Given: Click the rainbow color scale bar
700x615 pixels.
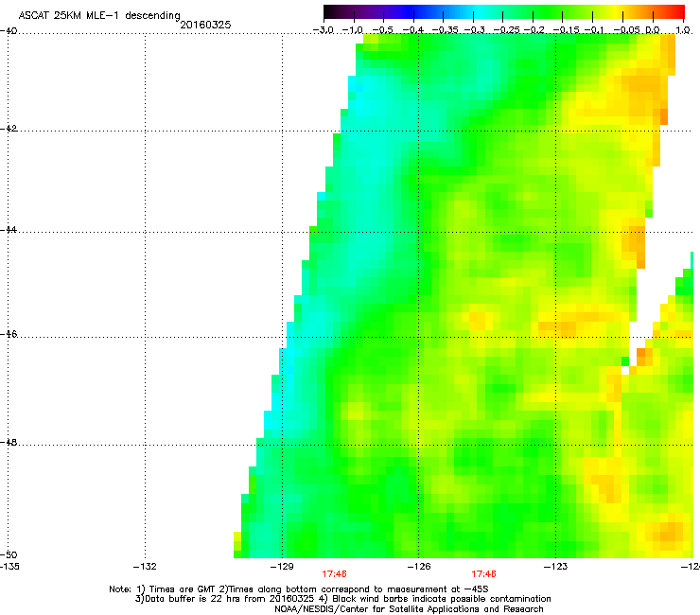Looking at the screenshot, I should tap(503, 11).
